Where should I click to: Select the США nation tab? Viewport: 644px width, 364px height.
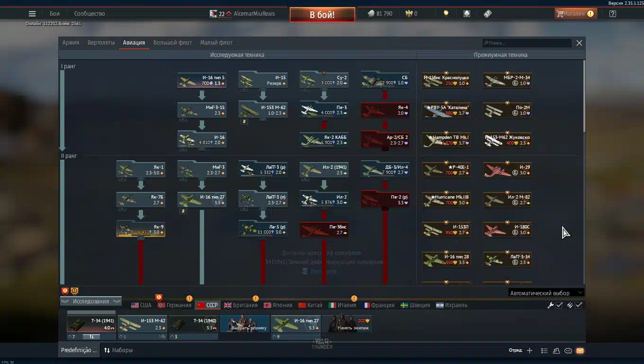click(x=142, y=305)
